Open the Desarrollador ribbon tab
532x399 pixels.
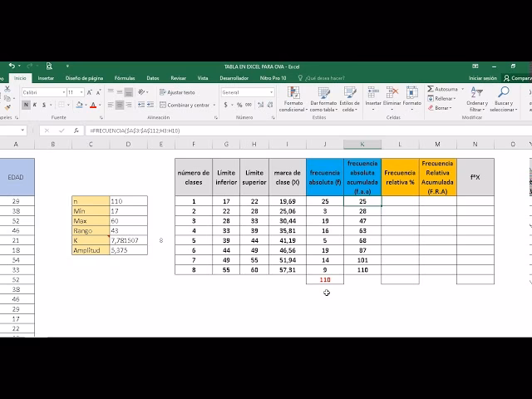(234, 78)
